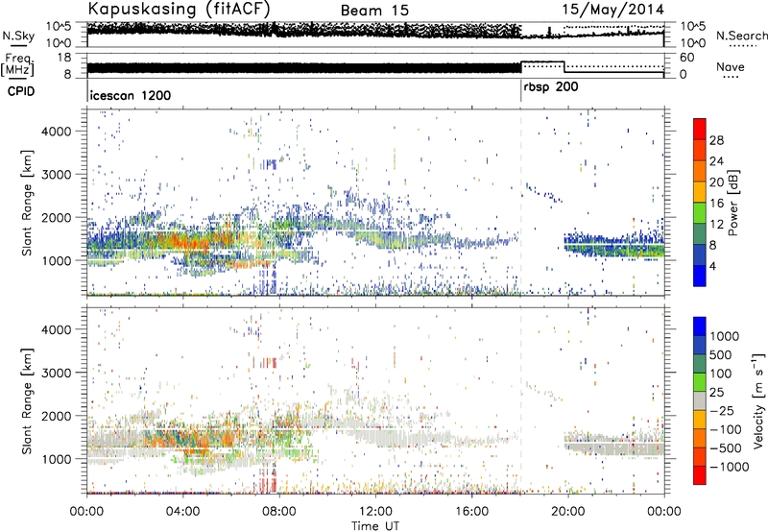Click the "20" label on the Power colorbar

[716, 182]
